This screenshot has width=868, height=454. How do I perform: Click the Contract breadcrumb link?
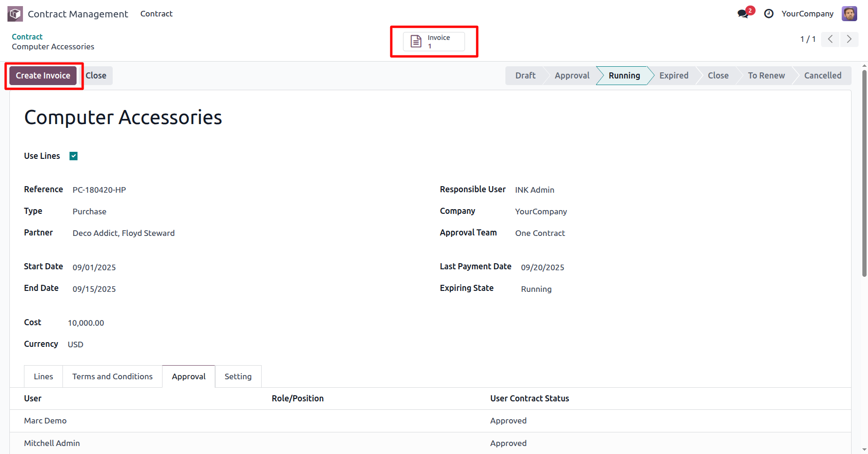[x=27, y=37]
